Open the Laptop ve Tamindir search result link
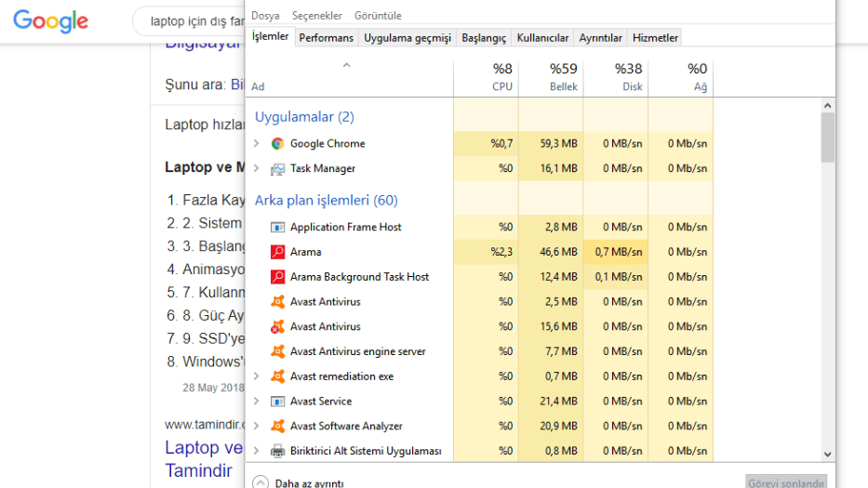 click(204, 458)
